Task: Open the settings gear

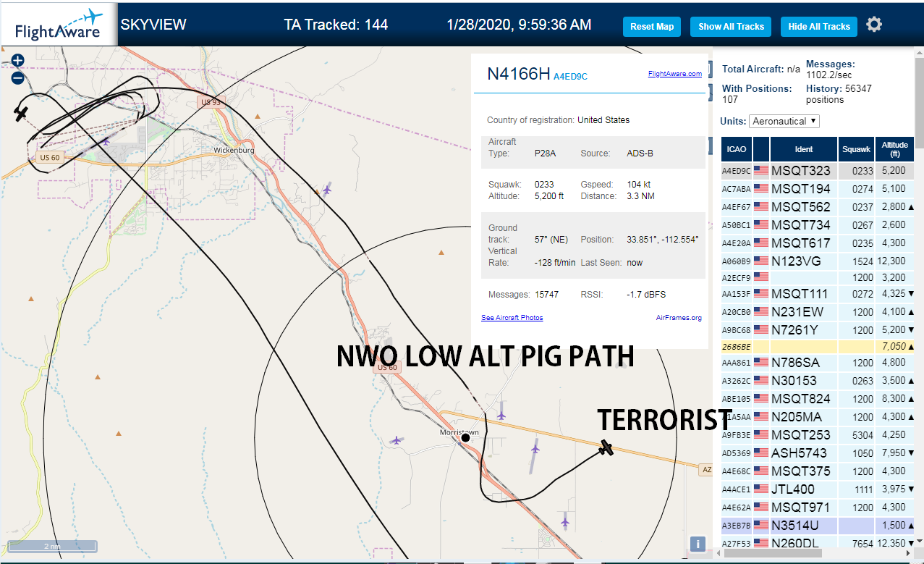Action: 874,25
